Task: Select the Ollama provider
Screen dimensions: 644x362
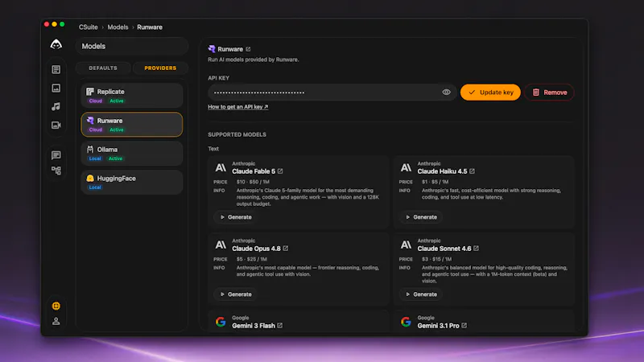Action: (x=132, y=154)
